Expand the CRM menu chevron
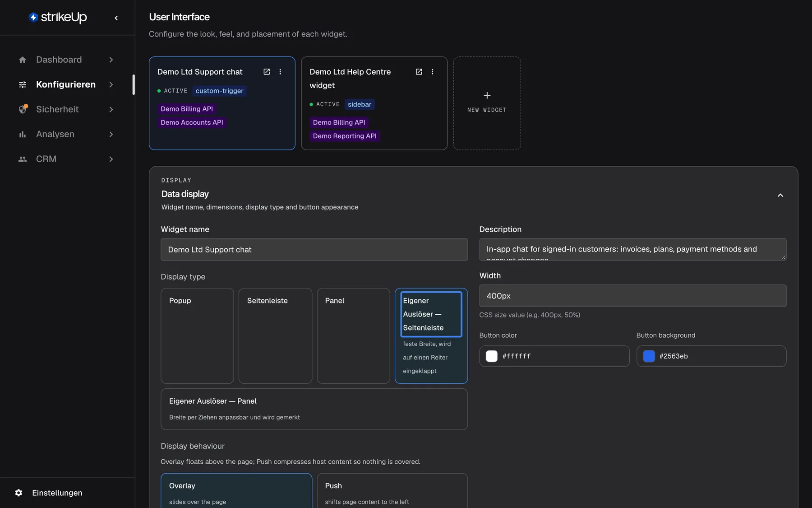 click(x=111, y=159)
